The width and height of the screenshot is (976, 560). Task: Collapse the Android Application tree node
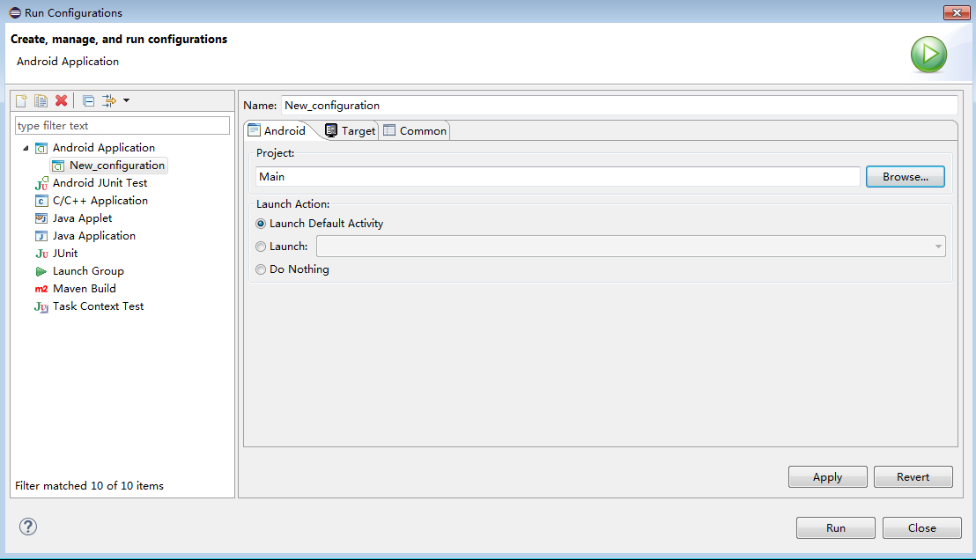26,148
